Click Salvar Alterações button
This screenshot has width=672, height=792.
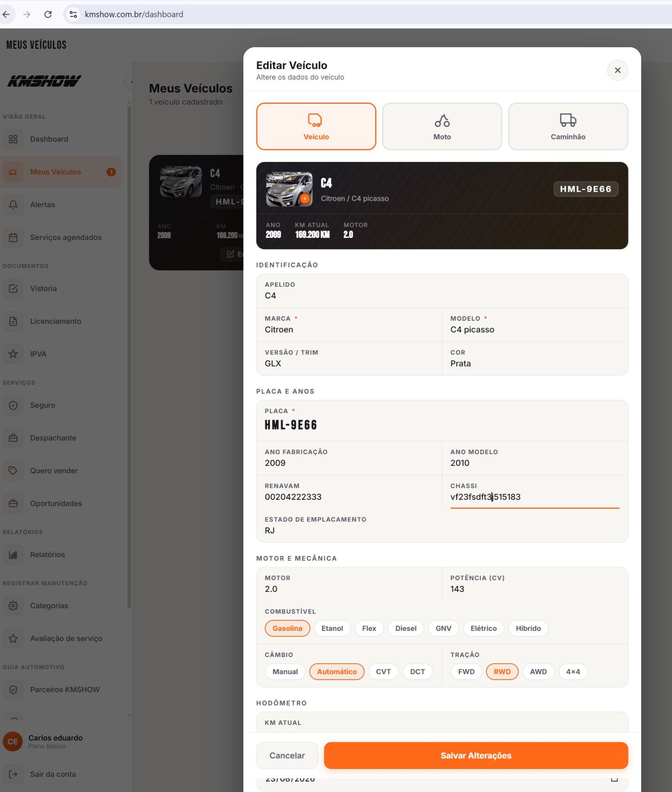476,756
